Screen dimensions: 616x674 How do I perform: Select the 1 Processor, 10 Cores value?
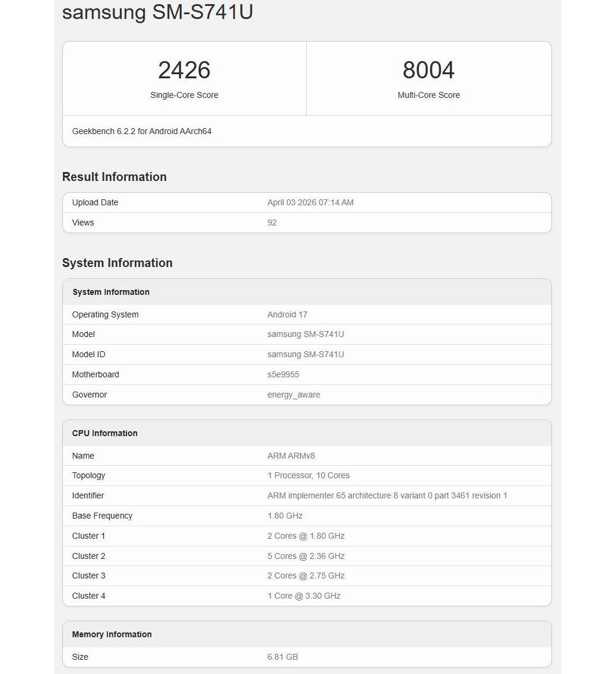coord(308,475)
